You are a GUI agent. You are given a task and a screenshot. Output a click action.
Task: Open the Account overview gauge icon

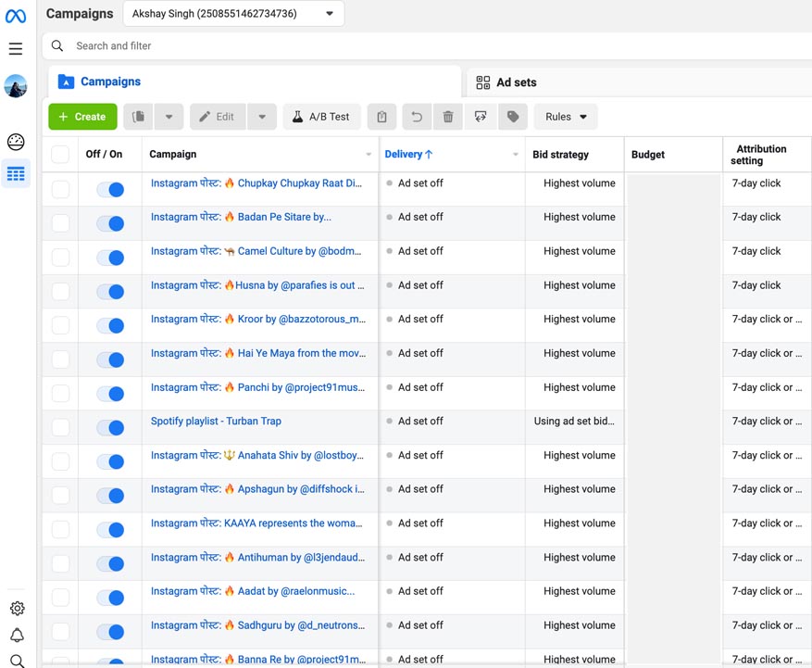tap(16, 142)
